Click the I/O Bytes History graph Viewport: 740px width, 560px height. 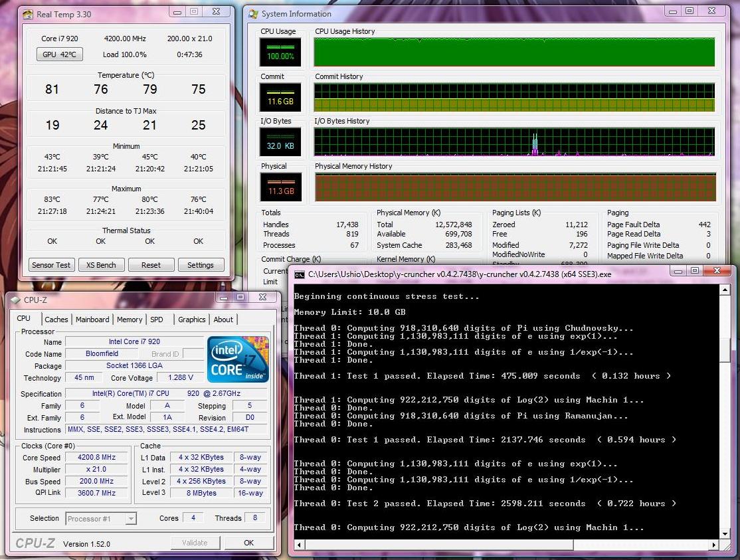514,142
